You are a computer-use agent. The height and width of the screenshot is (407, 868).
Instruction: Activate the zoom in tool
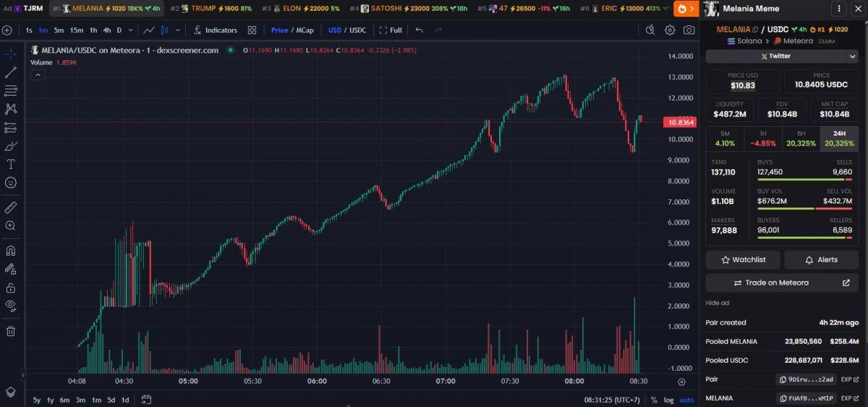tap(11, 225)
